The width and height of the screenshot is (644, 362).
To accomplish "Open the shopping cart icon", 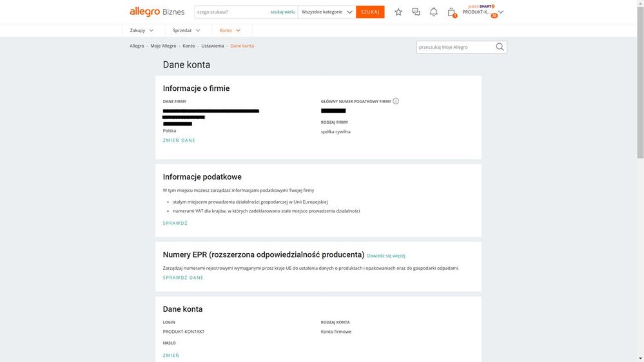I will click(451, 12).
